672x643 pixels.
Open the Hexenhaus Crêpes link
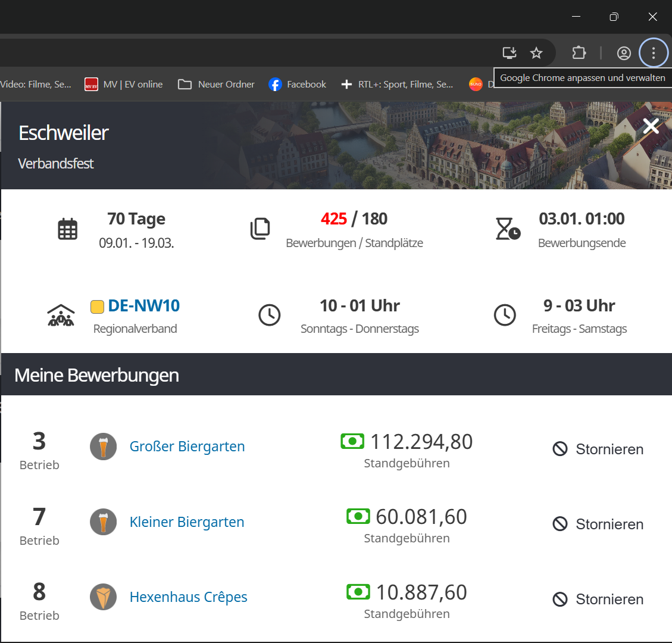coord(188,597)
